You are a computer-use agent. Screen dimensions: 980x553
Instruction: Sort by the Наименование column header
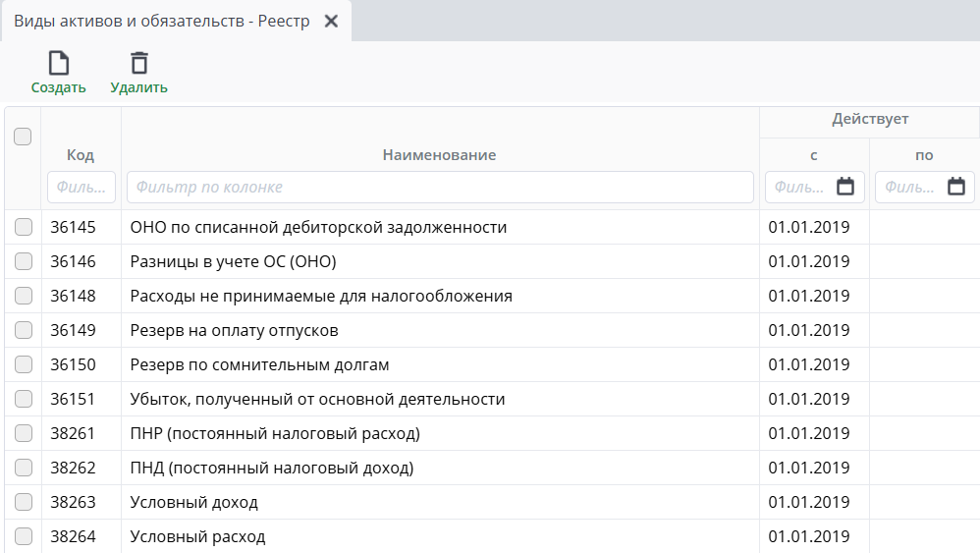439,154
